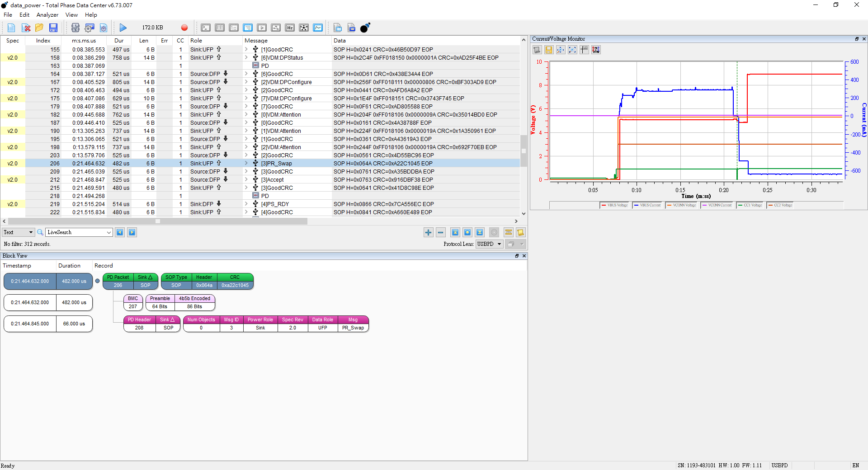Open the Protocol Lens USBPD dropdown
The width and height of the screenshot is (868, 470).
click(x=489, y=244)
